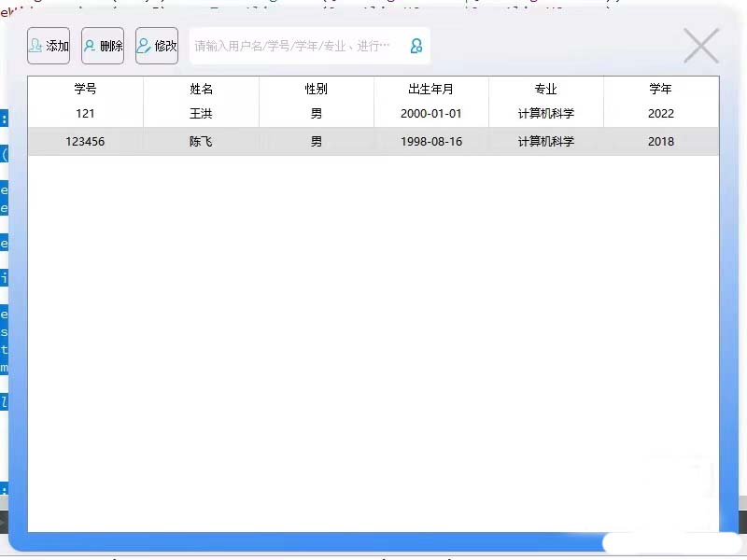Click the 2018 school year cell
Image resolution: width=747 pixels, height=560 pixels.
point(661,142)
